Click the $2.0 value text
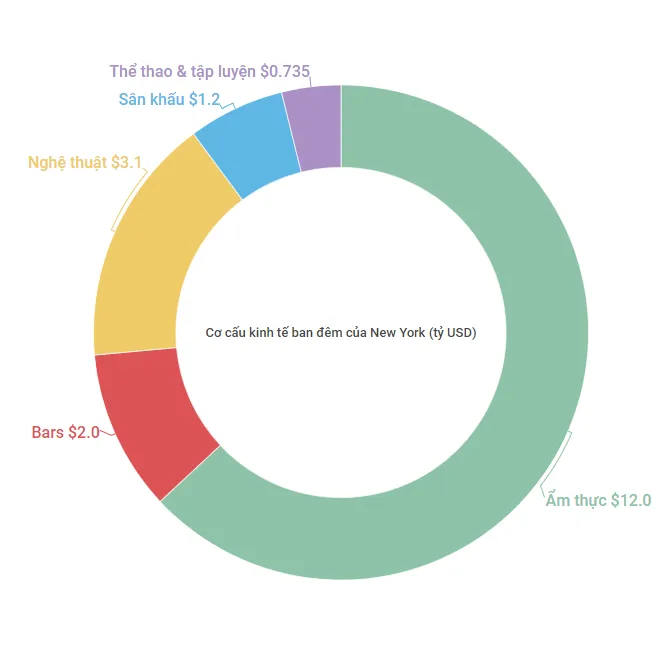 pyautogui.click(x=84, y=433)
